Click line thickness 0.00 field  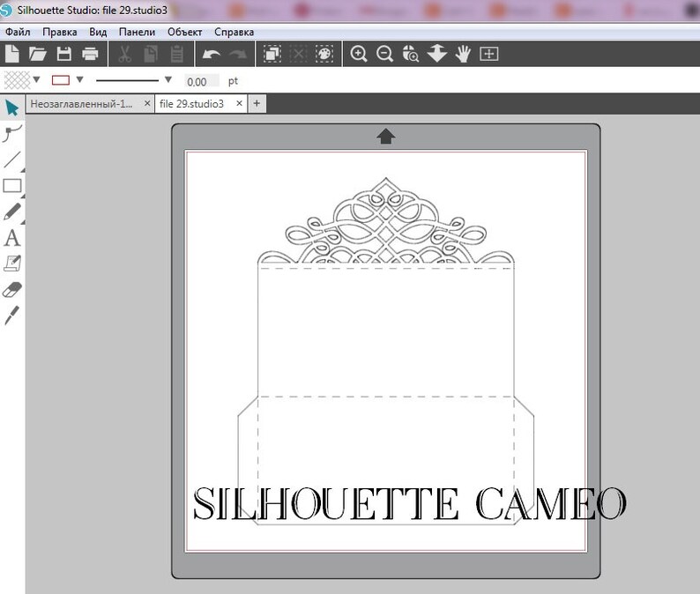coord(202,81)
